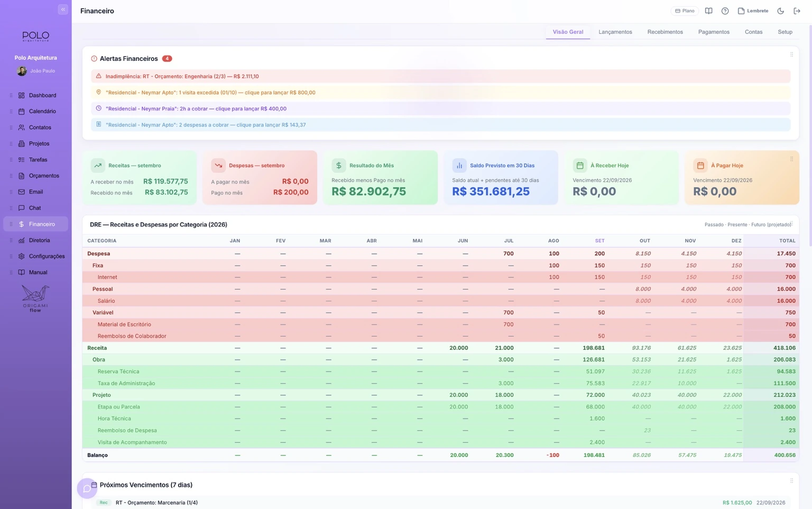Screen dimensions: 812x509
Task: Click the À Pagar Hoje card drag handle
Action: pyautogui.click(x=791, y=159)
